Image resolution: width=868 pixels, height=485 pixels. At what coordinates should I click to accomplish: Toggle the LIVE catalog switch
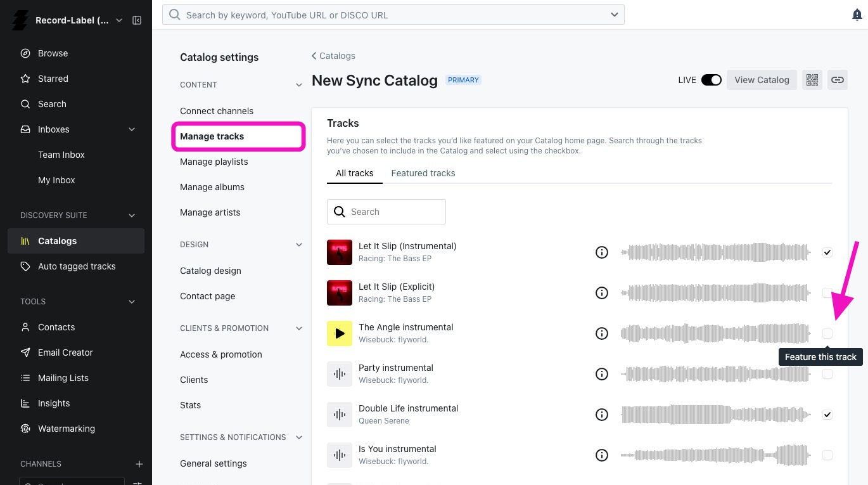tap(712, 80)
